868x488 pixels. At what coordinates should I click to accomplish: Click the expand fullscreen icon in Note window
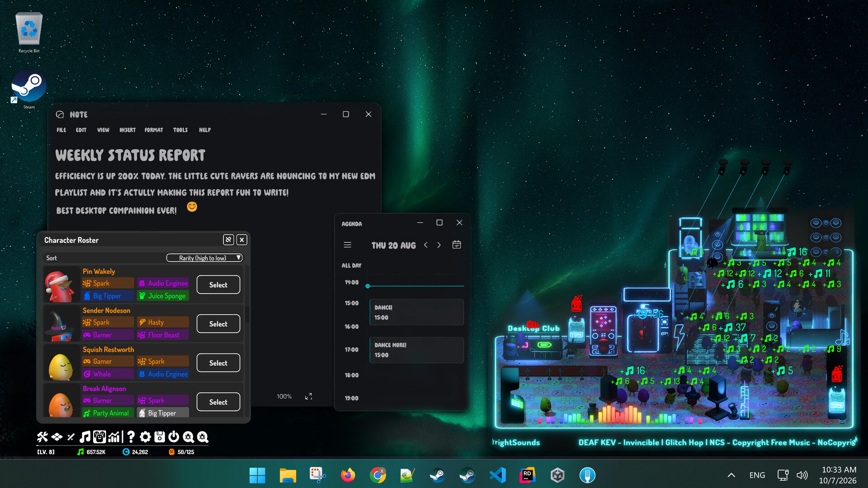point(308,396)
